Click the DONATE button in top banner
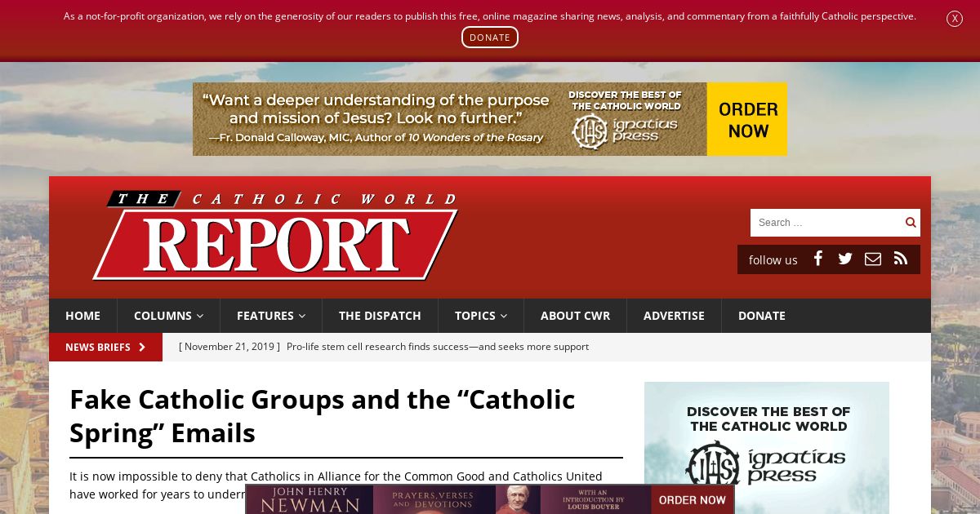Screen dimensions: 980x514 click(x=490, y=38)
